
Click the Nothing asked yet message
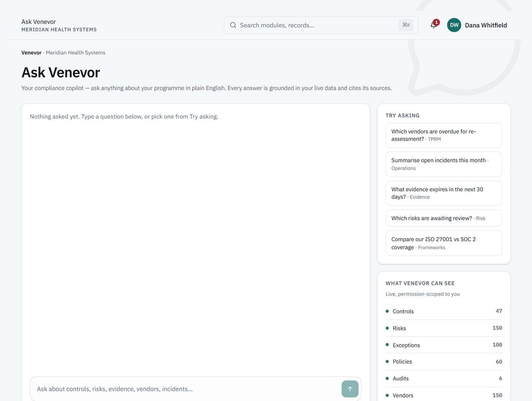pos(124,116)
